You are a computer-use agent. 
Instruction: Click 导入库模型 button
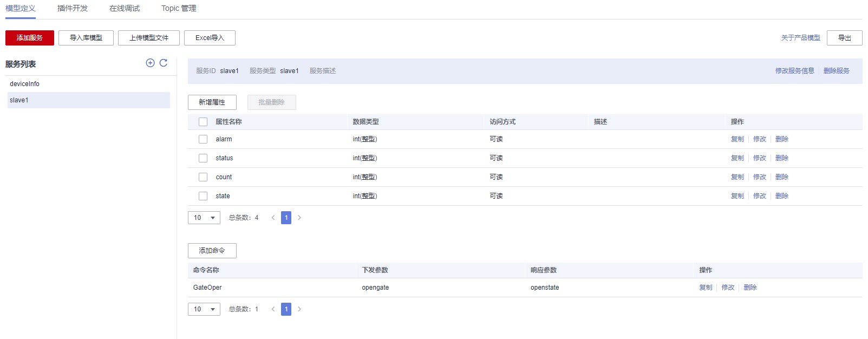click(x=86, y=38)
